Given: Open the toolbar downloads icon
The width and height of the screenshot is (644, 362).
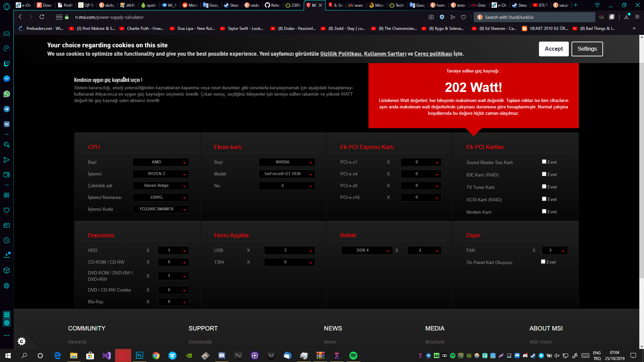Looking at the screenshot, I should [x=627, y=17].
